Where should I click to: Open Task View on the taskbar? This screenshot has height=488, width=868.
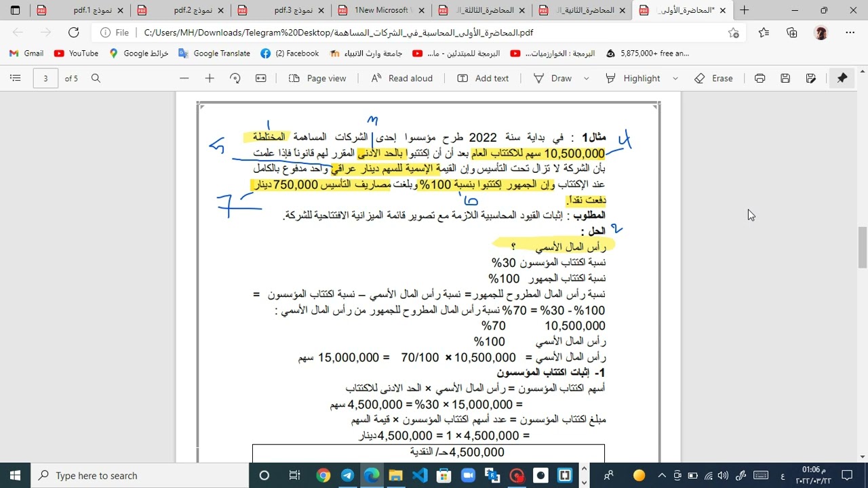294,475
